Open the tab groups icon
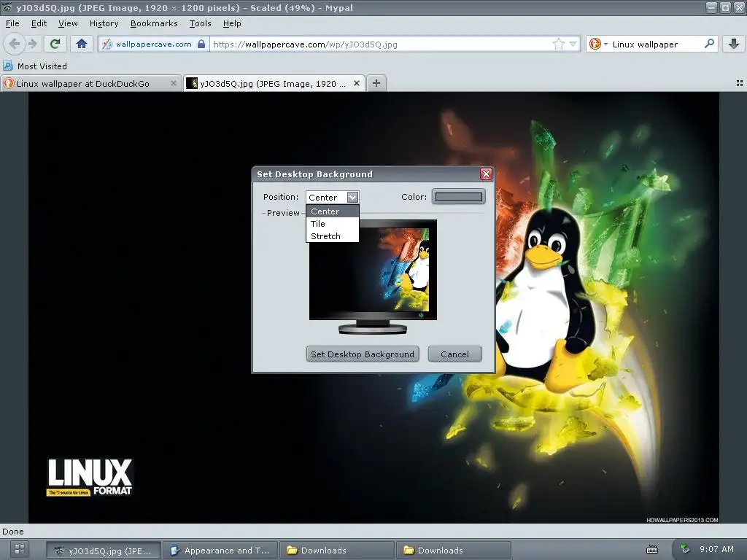 coord(740,83)
